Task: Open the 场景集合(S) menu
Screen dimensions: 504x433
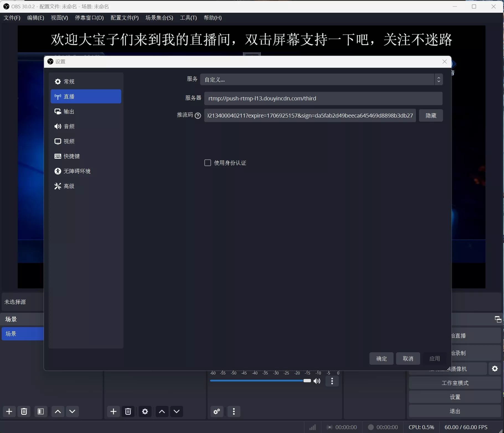Action: click(x=159, y=18)
